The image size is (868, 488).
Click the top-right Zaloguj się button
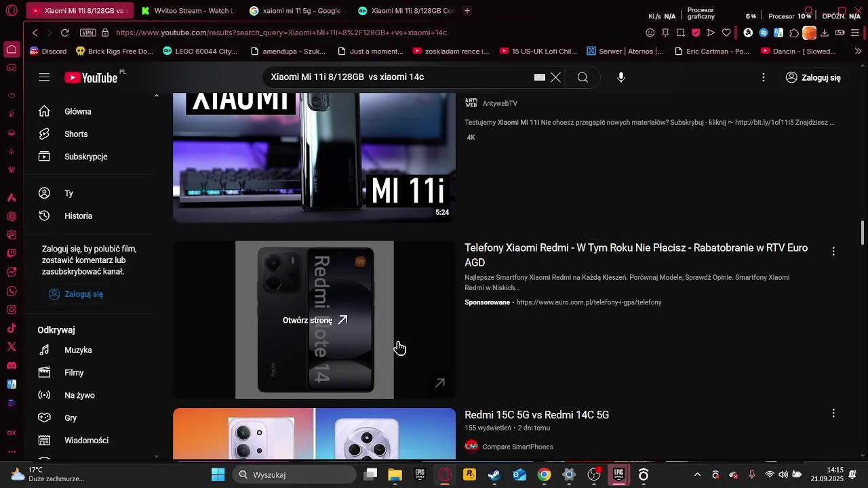(x=814, y=77)
